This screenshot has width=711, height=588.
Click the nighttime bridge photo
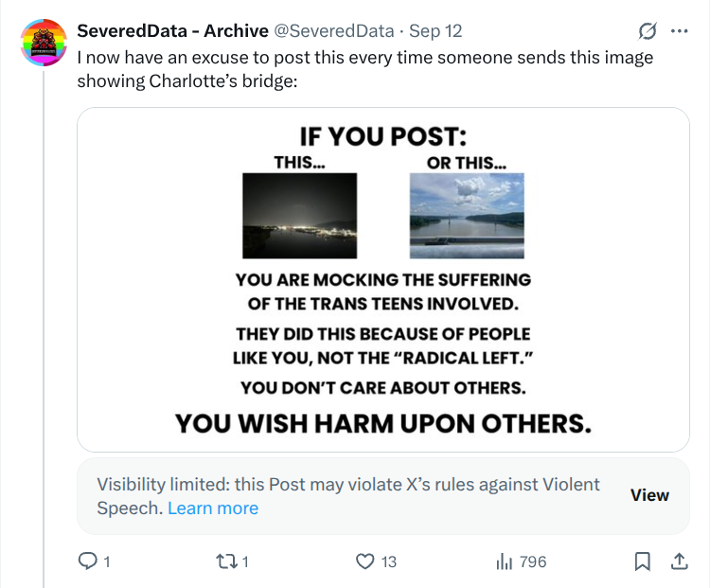[300, 215]
